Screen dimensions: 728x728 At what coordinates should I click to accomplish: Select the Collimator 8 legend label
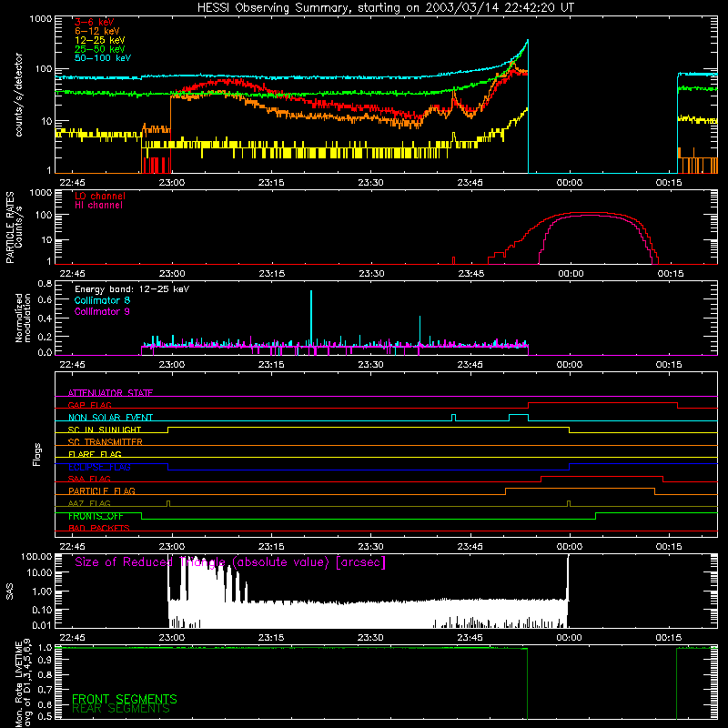(102, 300)
